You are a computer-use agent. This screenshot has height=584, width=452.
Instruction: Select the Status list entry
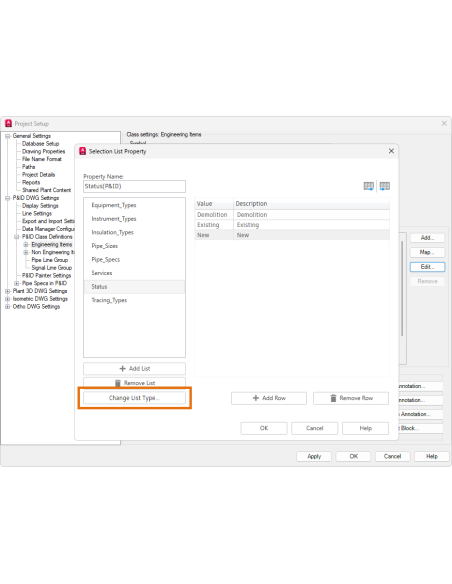(x=134, y=287)
